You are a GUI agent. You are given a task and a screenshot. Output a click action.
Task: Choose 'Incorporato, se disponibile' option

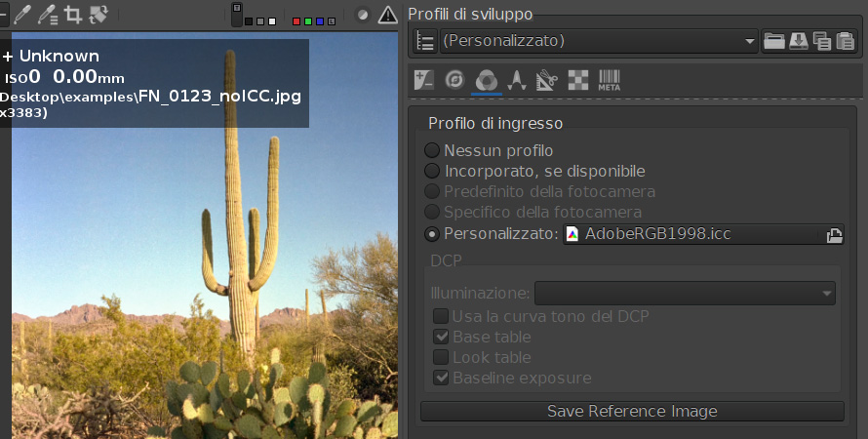click(x=432, y=172)
